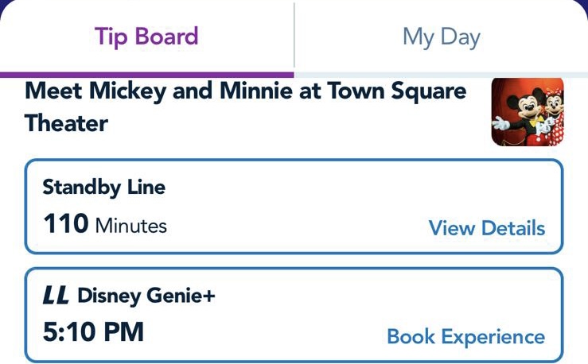588x364 pixels.
Task: Click the Lightning Lane LL icon
Action: click(56, 296)
